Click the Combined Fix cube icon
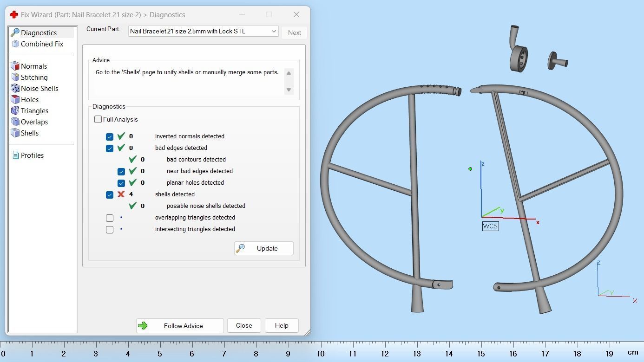The height and width of the screenshot is (362, 644). (x=15, y=44)
